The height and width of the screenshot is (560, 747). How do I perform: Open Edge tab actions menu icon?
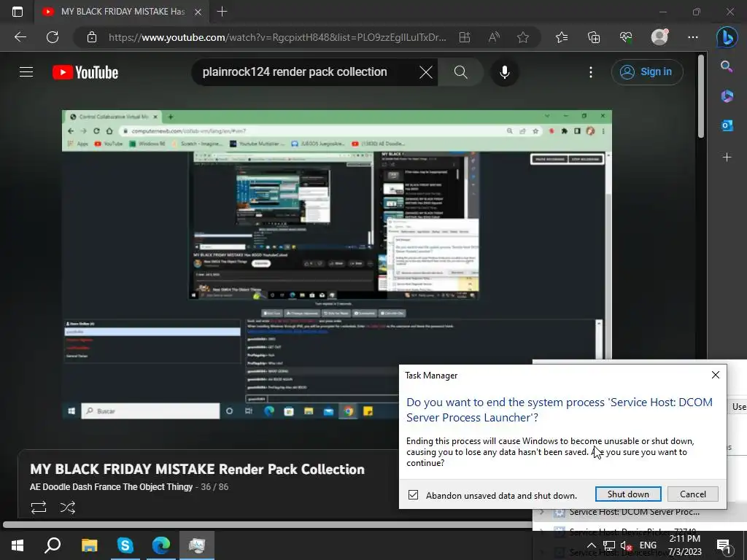click(x=18, y=12)
